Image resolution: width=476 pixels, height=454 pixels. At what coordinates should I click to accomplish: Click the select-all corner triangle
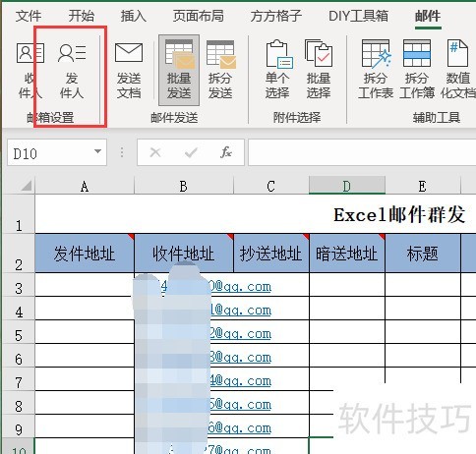pos(27,186)
